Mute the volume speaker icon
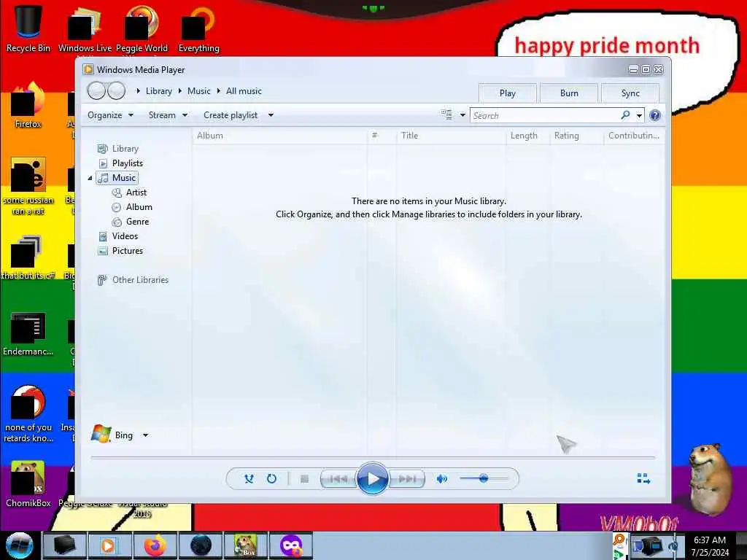 [x=441, y=478]
